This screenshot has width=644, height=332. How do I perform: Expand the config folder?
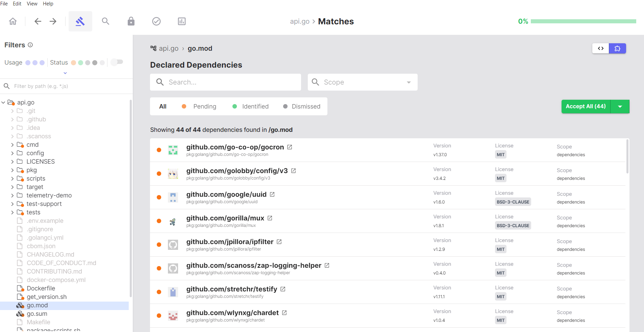click(13, 153)
